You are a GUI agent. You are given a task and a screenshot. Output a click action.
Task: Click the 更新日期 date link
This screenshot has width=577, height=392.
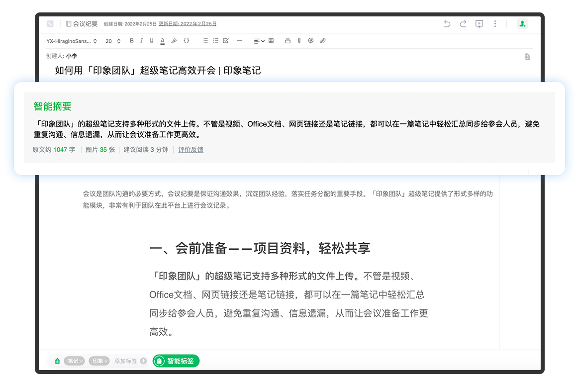click(188, 24)
